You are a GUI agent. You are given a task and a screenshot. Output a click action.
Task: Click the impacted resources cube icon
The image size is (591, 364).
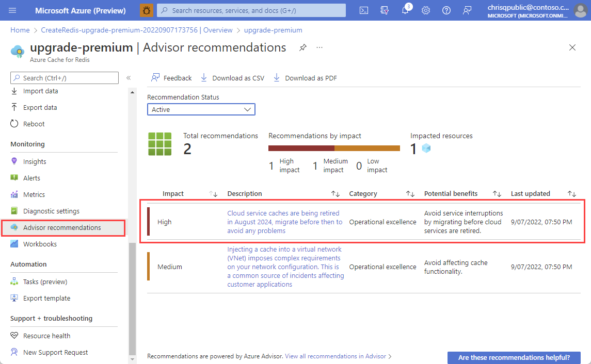pyautogui.click(x=426, y=148)
